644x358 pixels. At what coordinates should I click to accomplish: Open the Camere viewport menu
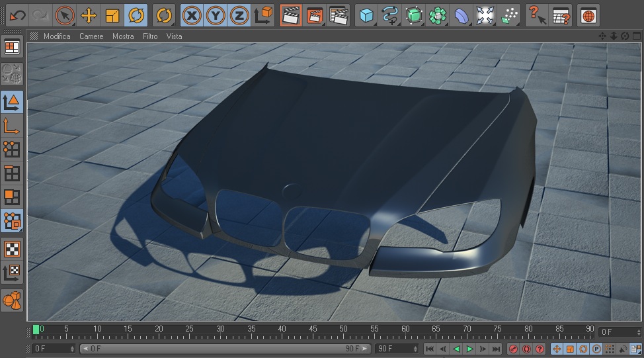tap(91, 36)
